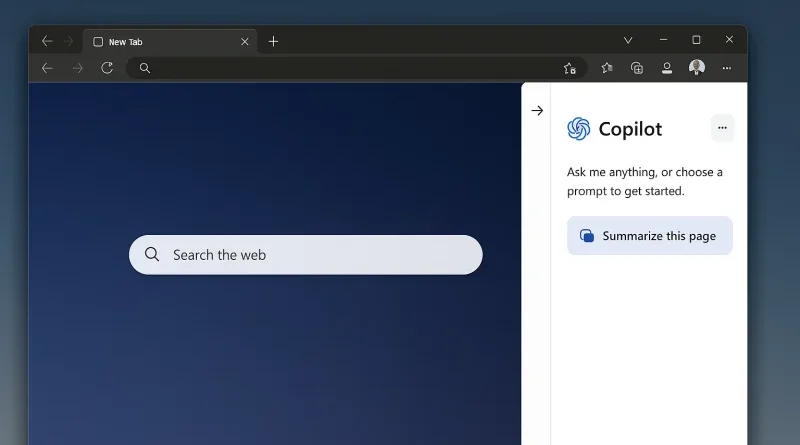Viewport: 800px width, 445px height.
Task: Expand the tab search chevron dropdown
Action: 628,41
